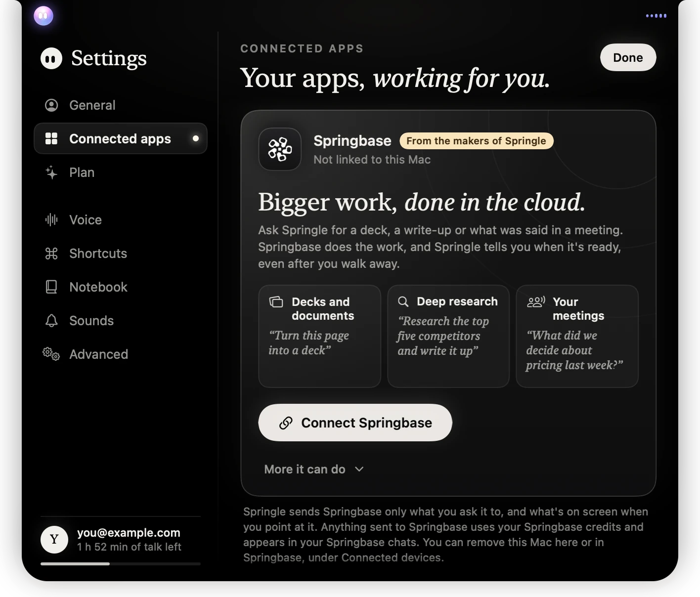Click the Notebook book icon
Screen dimensions: 700x597
(x=51, y=287)
